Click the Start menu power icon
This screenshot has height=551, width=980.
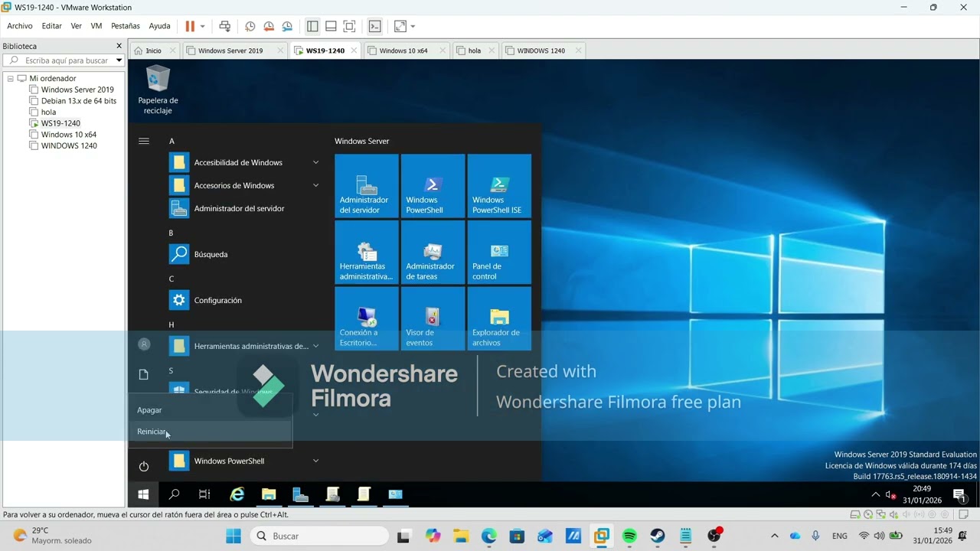[143, 466]
